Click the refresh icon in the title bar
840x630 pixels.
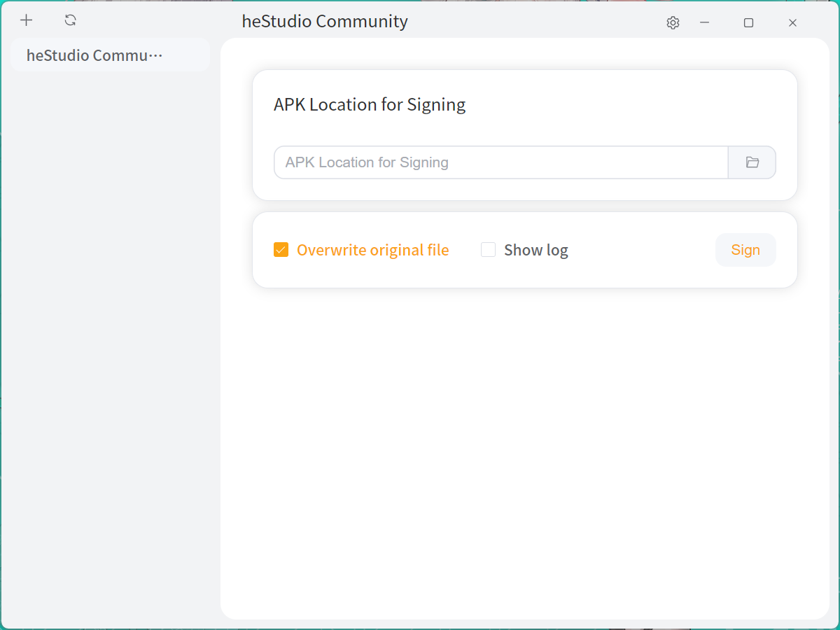tap(70, 20)
